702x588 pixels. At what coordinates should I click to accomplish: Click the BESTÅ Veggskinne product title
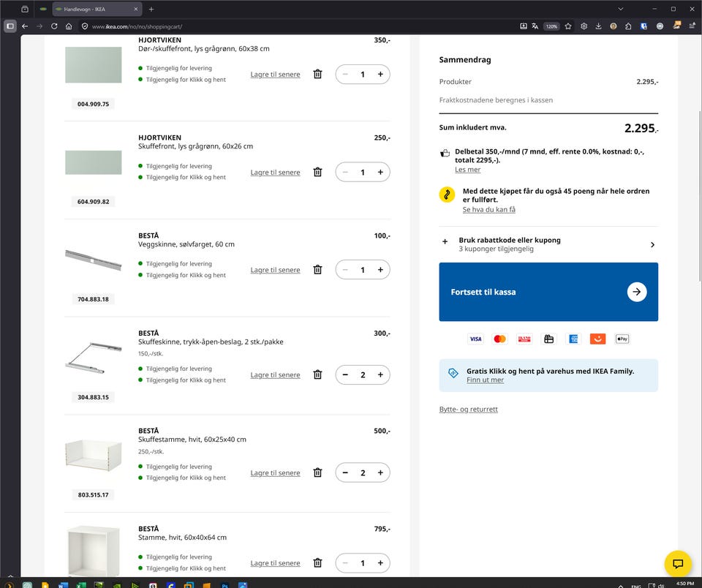click(x=148, y=235)
